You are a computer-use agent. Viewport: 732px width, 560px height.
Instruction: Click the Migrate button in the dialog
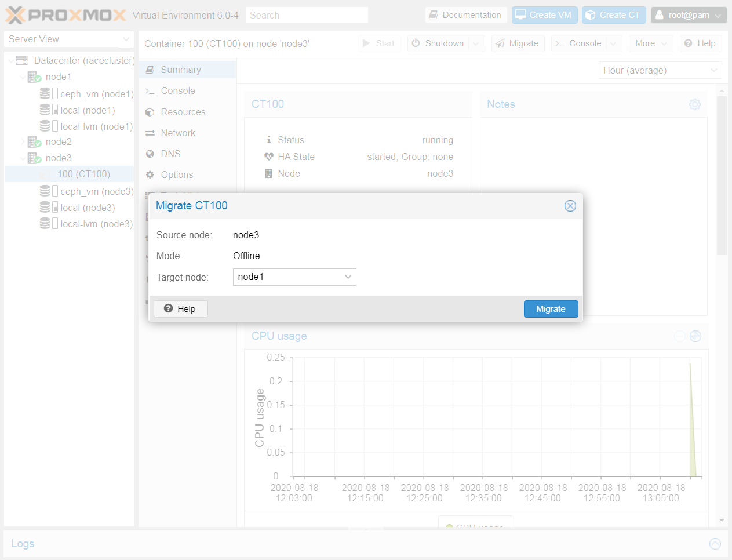point(551,309)
